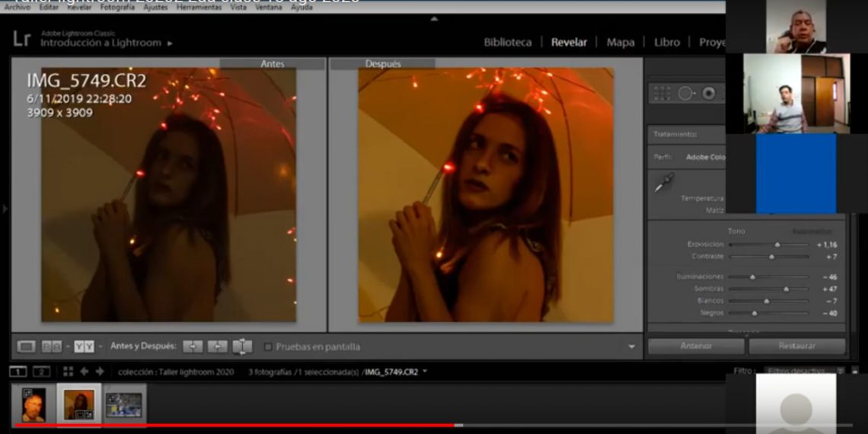Open the Mapa module tab
This screenshot has height=434, width=868.
click(x=620, y=42)
